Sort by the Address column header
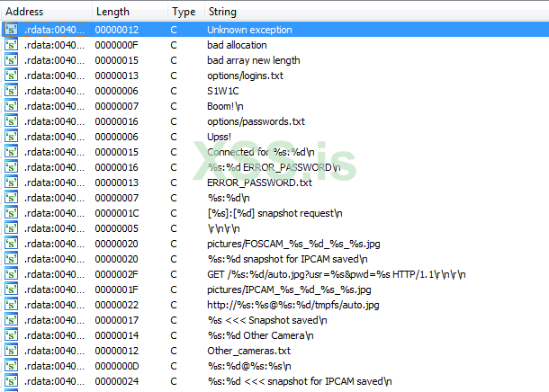Screen dimensions: 549x392 [x=48, y=12]
